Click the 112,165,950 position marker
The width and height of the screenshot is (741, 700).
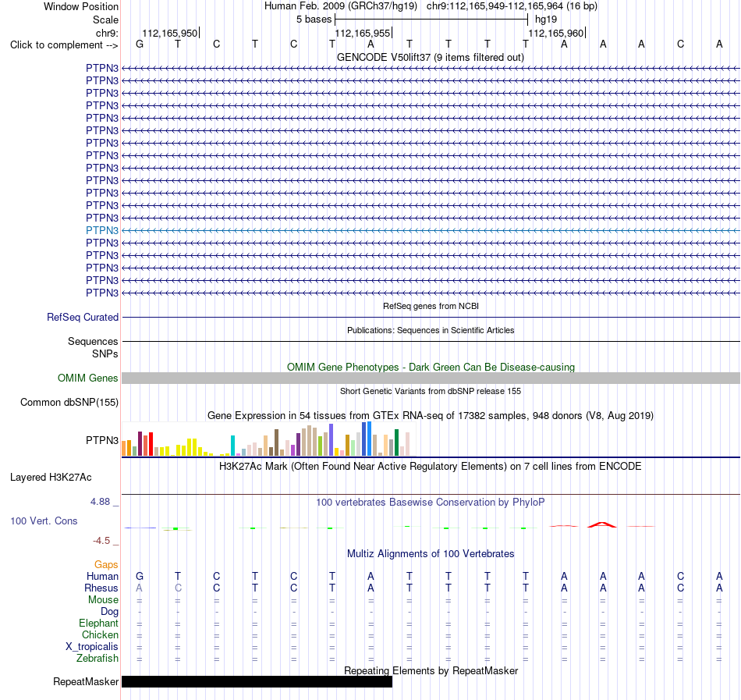[x=170, y=33]
